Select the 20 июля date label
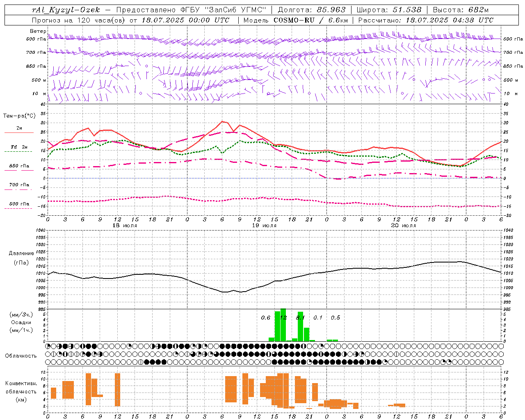 [x=404, y=226]
